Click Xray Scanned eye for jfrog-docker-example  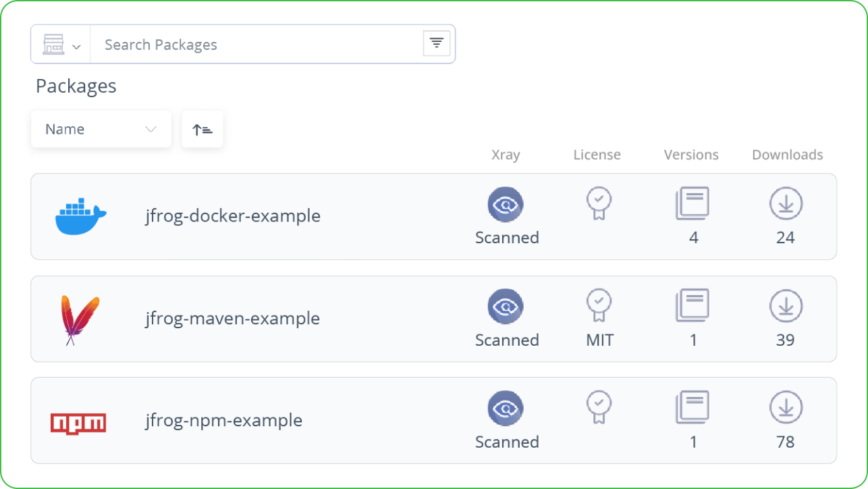(x=506, y=204)
